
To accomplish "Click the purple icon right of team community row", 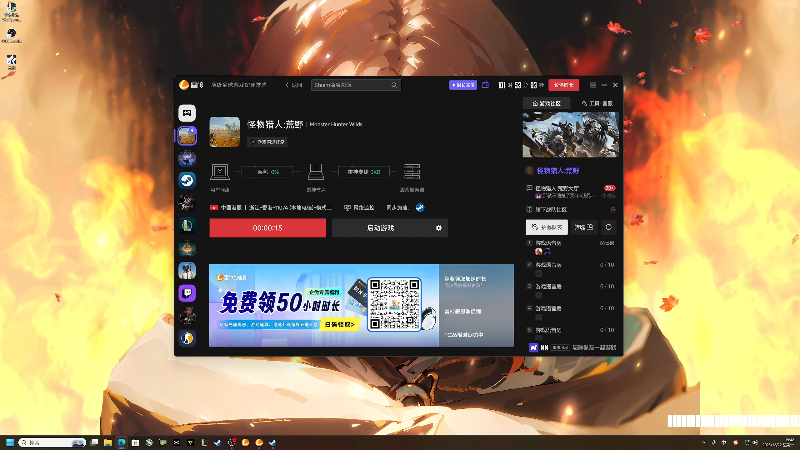I will [612, 209].
